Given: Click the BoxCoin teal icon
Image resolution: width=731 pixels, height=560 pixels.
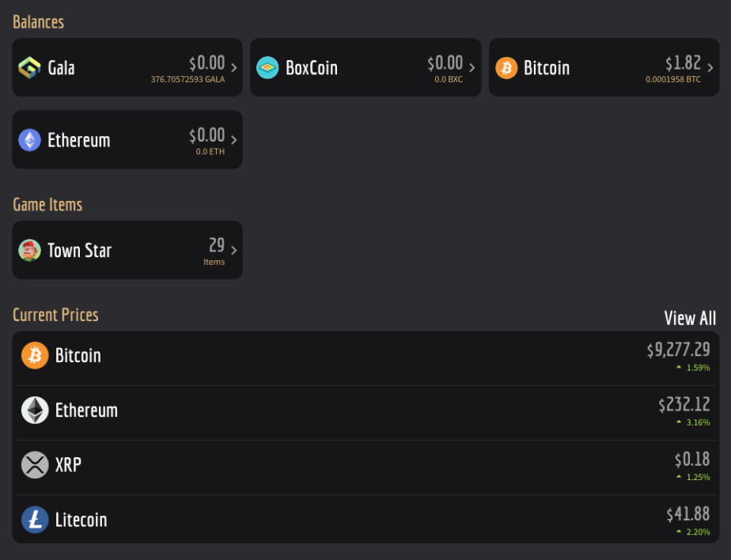Looking at the screenshot, I should pyautogui.click(x=267, y=67).
